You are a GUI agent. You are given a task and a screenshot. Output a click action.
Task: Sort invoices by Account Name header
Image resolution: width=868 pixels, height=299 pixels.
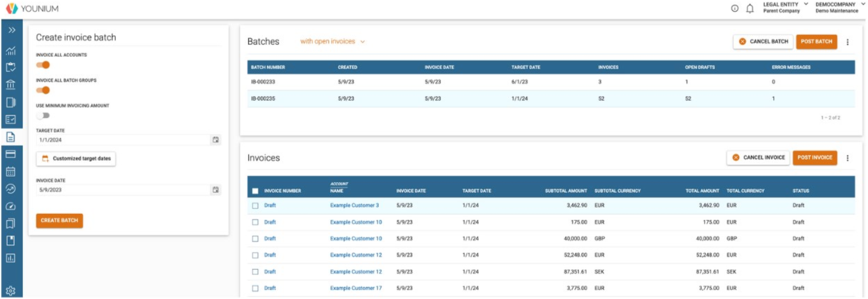point(339,187)
